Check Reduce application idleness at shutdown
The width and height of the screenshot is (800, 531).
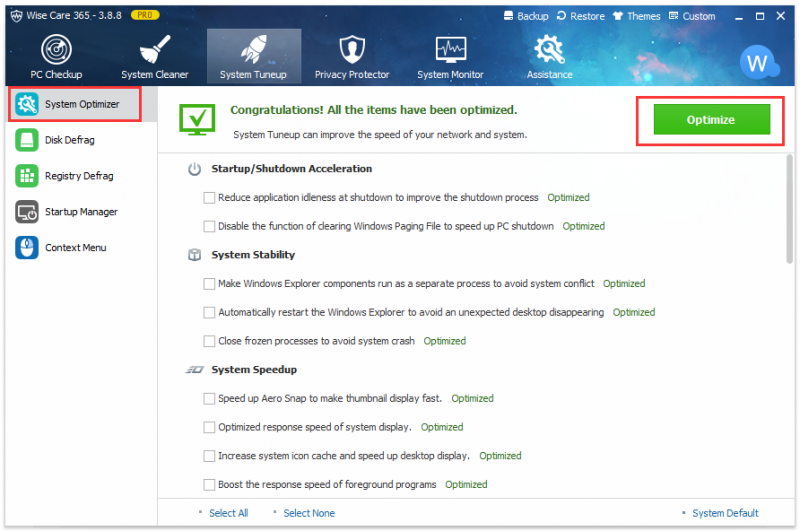point(209,197)
